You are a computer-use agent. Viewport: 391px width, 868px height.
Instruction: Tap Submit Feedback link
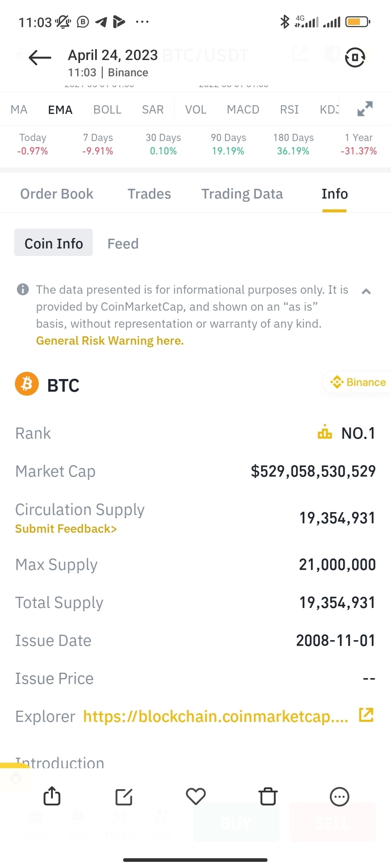[x=66, y=529]
